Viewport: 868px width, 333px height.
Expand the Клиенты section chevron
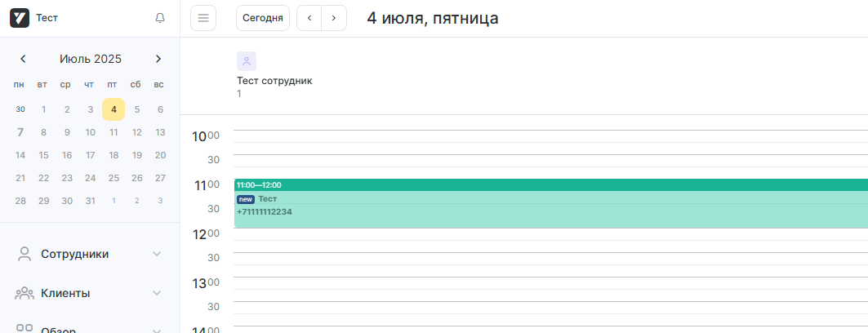click(x=158, y=293)
